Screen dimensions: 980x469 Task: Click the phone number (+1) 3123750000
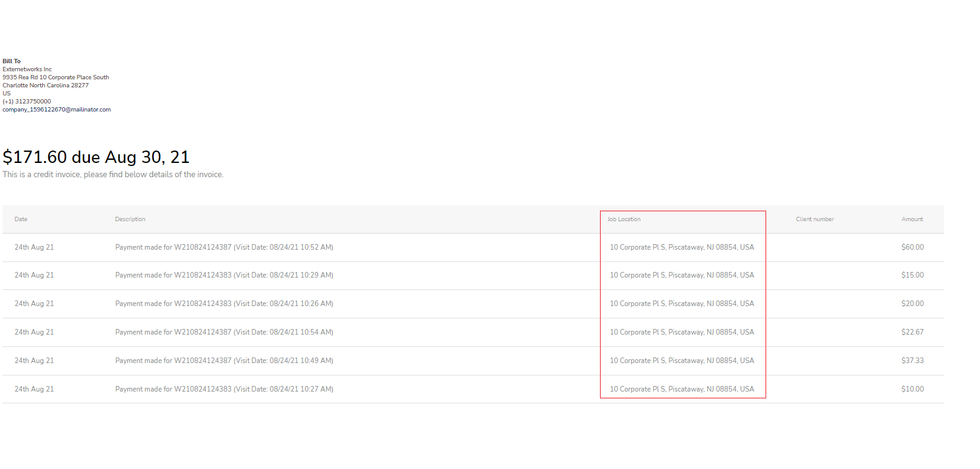coord(27,102)
